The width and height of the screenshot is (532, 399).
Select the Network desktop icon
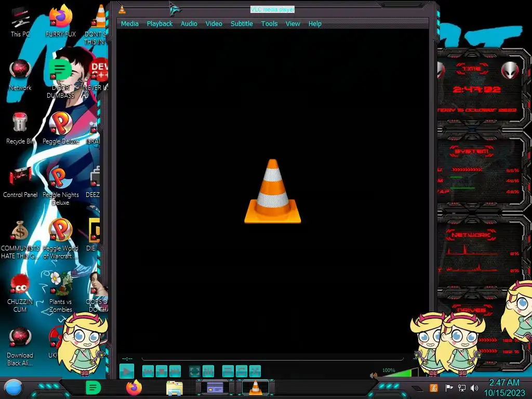20,75
